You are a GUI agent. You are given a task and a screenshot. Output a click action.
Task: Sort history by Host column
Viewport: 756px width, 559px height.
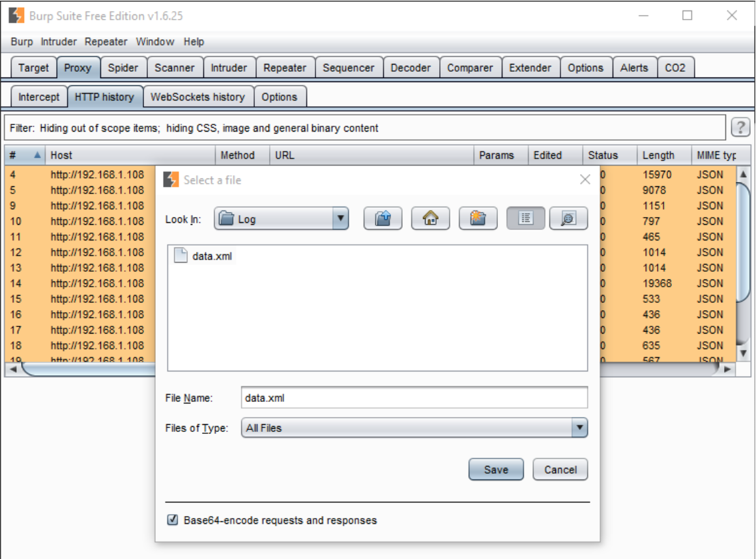(x=130, y=155)
